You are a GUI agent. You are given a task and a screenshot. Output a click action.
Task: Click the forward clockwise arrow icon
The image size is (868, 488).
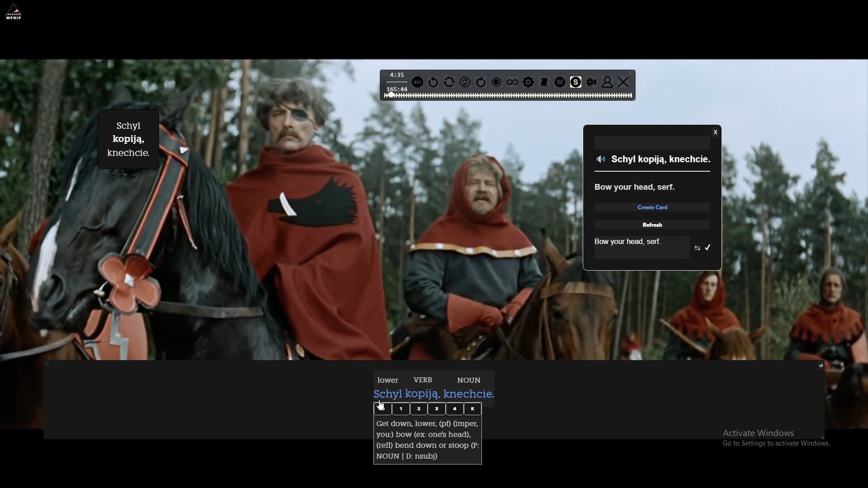click(481, 82)
